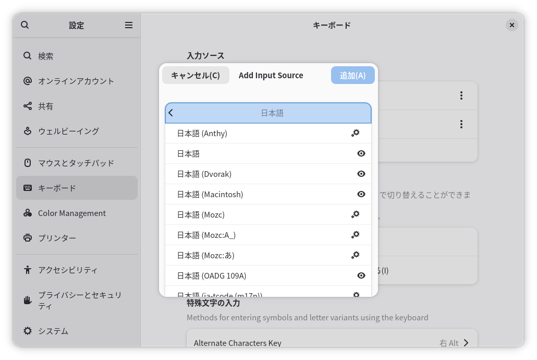This screenshot has width=537, height=360.
Task: Choose 日本語 (Dvorak) from the list
Action: pos(268,174)
